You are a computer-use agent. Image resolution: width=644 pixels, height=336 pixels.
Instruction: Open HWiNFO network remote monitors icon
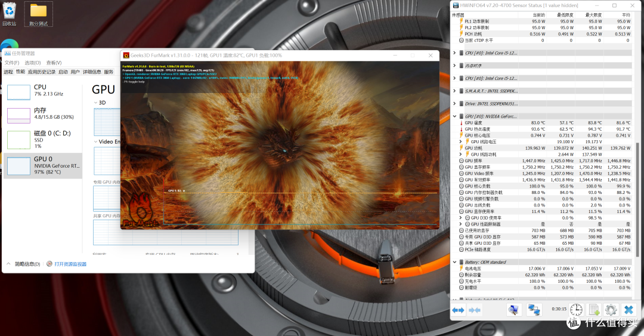tap(534, 310)
